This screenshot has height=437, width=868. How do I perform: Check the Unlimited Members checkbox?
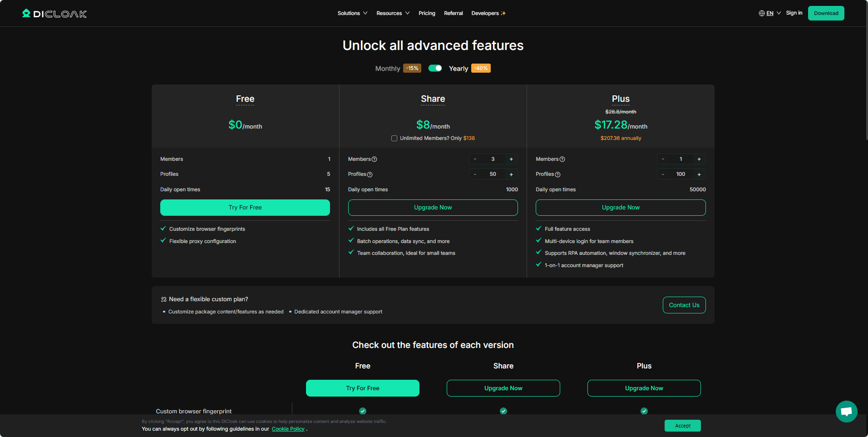click(394, 138)
